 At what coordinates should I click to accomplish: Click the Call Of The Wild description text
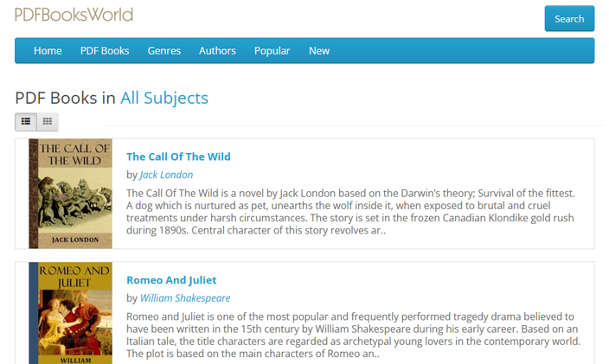(350, 212)
